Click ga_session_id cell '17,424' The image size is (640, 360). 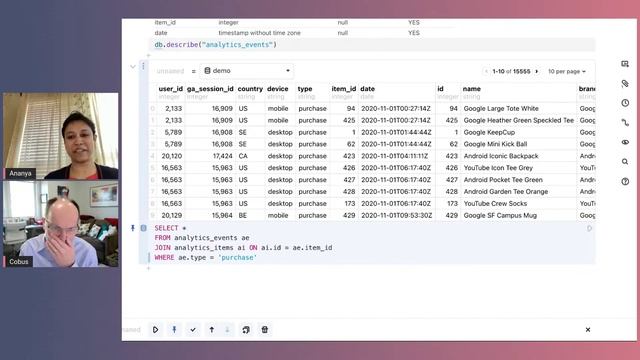[222, 156]
